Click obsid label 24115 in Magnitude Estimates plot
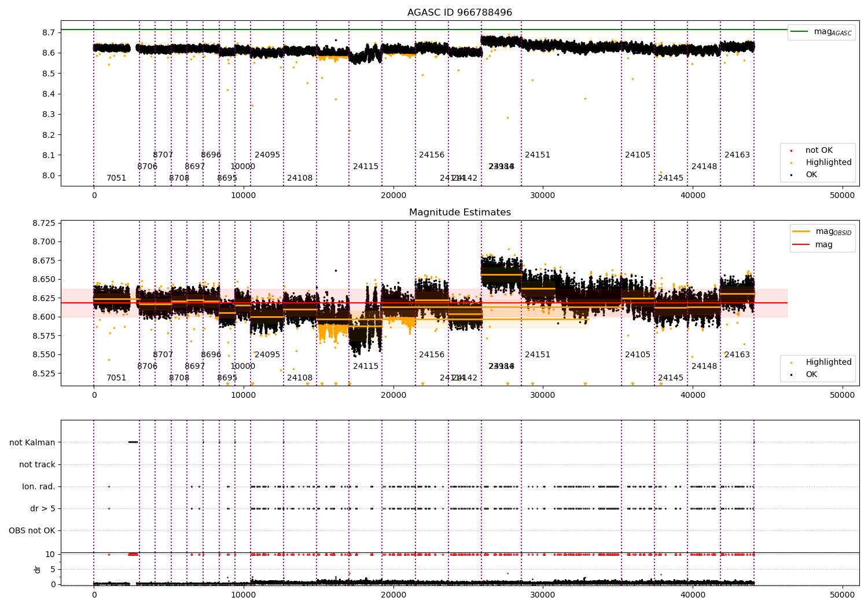 pos(366,367)
